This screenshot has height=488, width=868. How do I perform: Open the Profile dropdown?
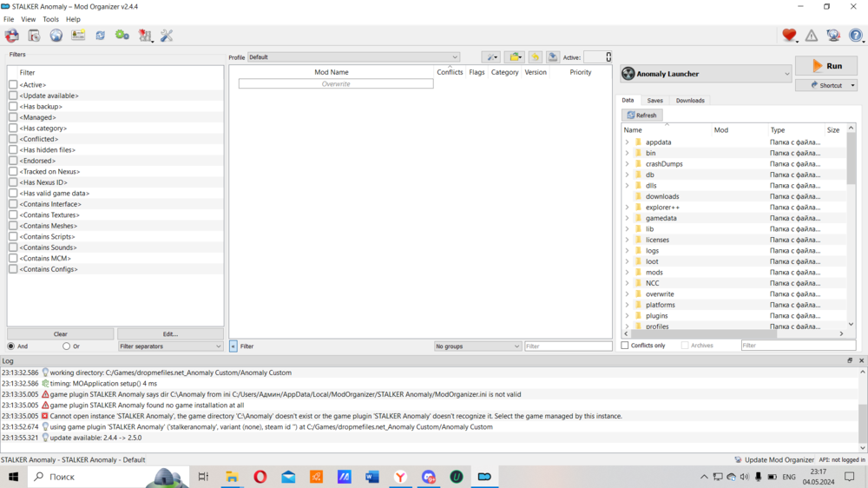pos(353,57)
